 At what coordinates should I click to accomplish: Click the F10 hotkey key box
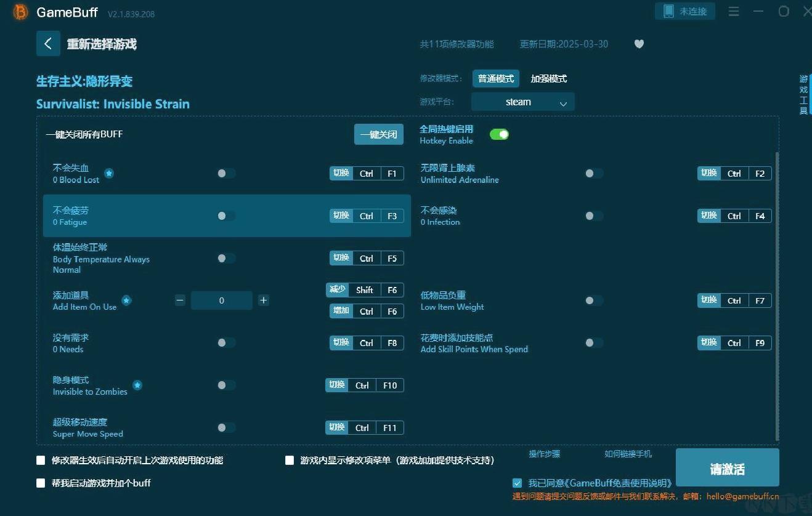tap(390, 385)
